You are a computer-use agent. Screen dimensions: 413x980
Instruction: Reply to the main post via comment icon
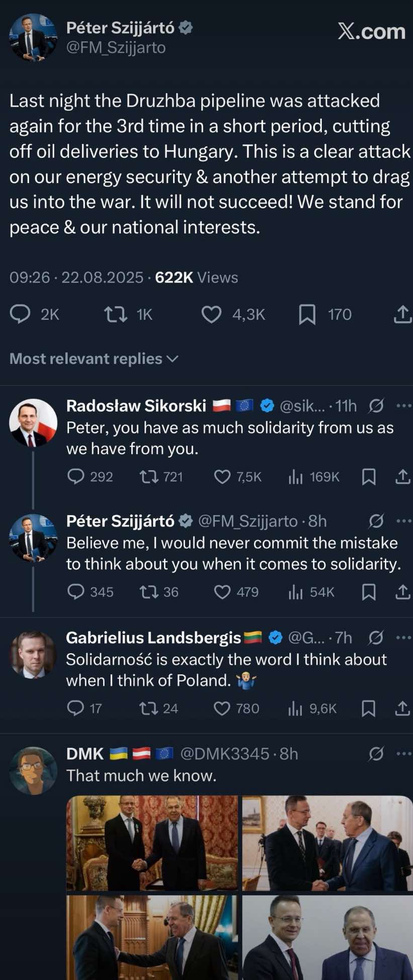pos(21,314)
